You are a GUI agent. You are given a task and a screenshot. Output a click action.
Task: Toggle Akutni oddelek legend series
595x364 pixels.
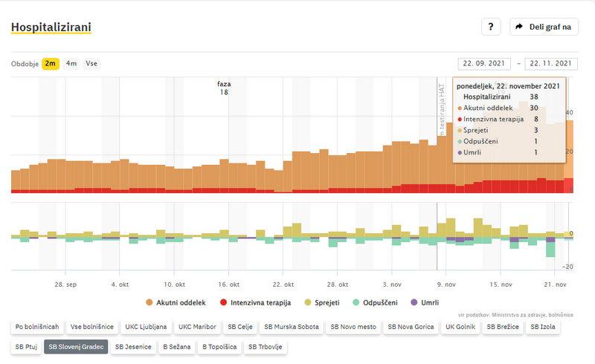[176, 302]
